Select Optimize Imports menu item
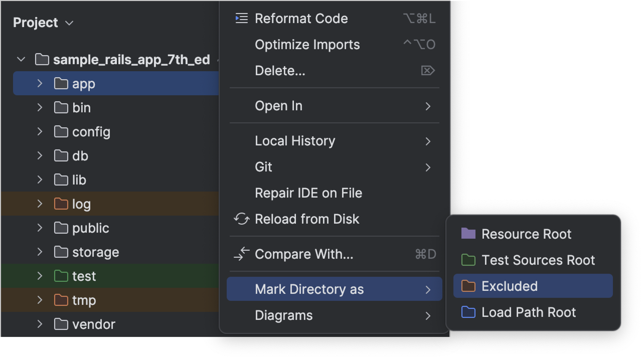 [307, 45]
